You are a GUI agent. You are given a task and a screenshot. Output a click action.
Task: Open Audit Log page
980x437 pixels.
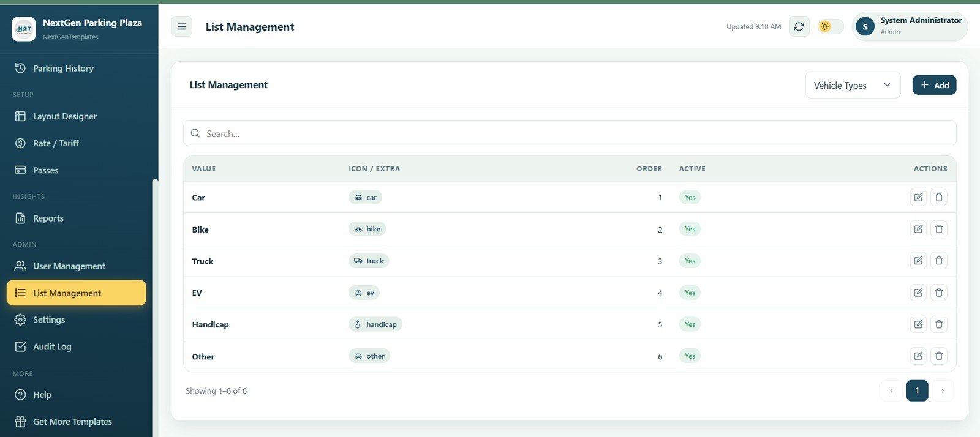(77, 346)
